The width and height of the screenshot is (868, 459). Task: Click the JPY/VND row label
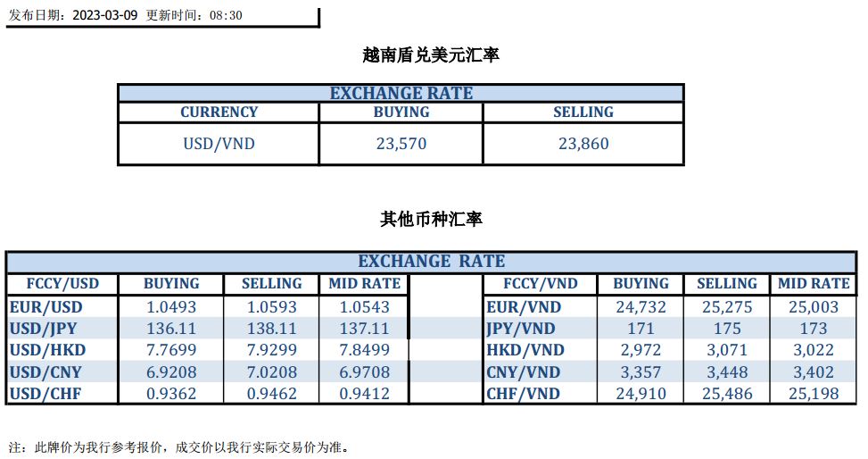click(x=521, y=329)
